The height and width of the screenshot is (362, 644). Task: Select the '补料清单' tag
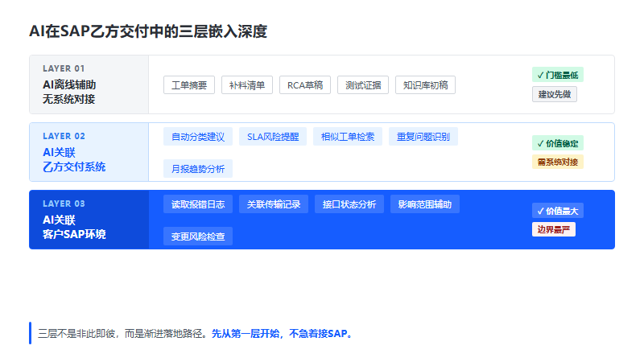pos(247,85)
